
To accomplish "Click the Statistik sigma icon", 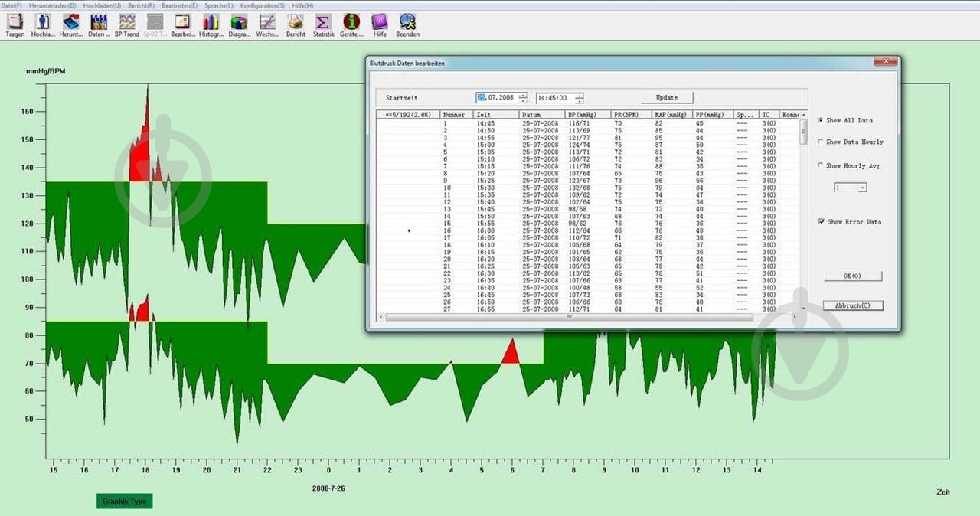I will [x=323, y=23].
